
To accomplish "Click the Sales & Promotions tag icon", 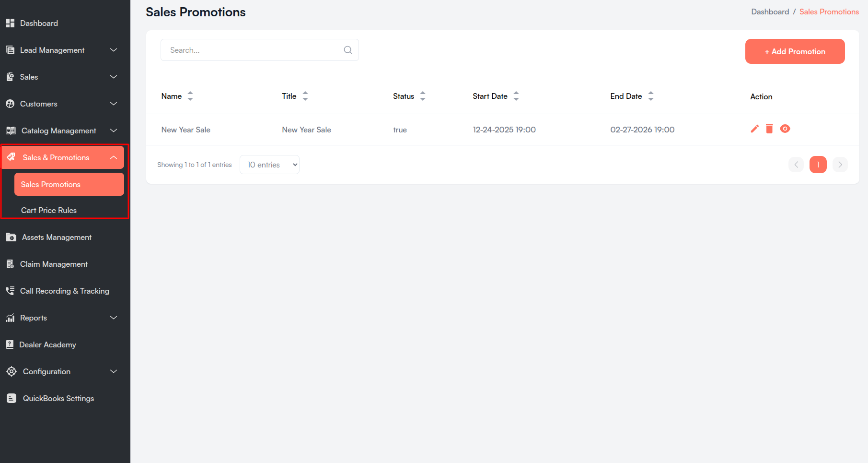I will tap(11, 157).
